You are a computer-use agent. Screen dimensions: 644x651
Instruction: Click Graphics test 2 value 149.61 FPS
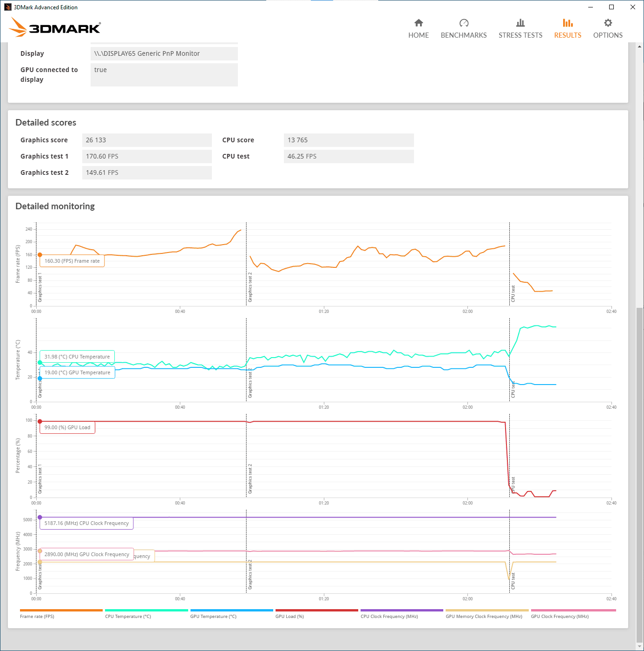147,173
